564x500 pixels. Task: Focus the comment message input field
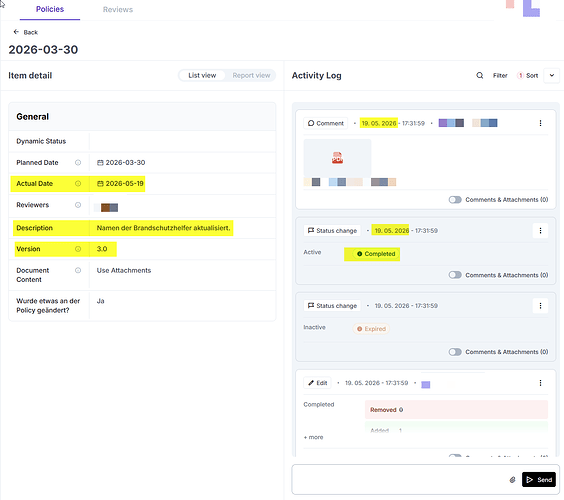tap(399, 479)
